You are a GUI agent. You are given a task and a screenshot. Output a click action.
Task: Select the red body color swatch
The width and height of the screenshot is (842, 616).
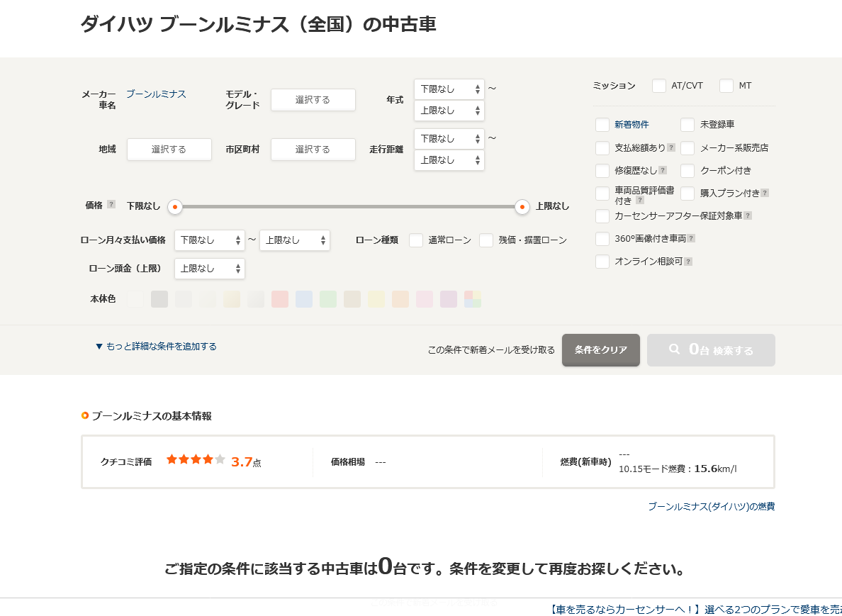(280, 299)
